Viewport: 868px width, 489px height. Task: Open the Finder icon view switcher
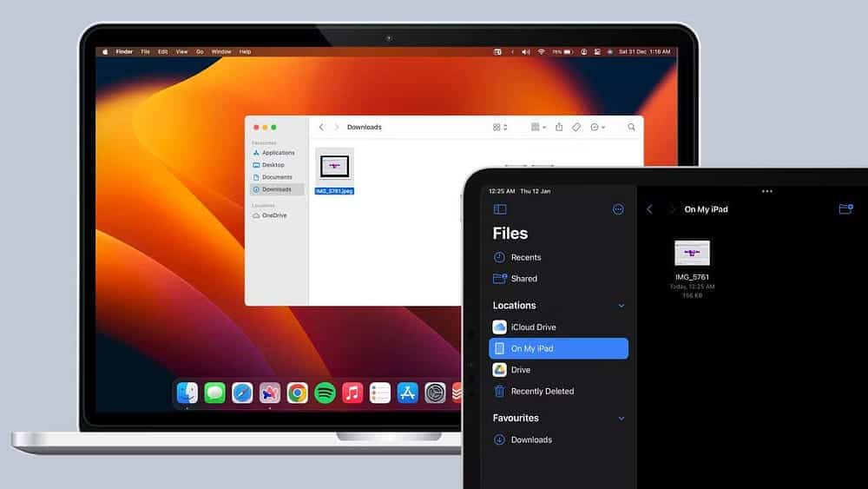pyautogui.click(x=500, y=127)
